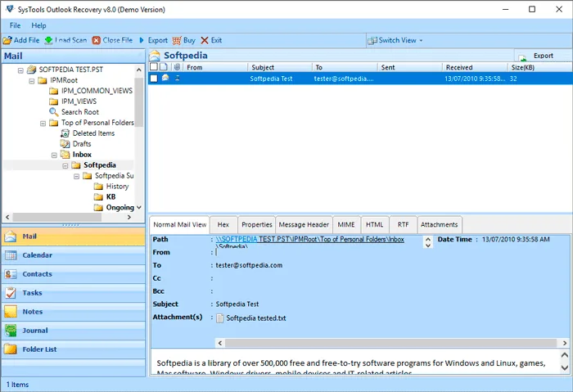Toggle the select-all checkbox in column header

[x=154, y=67]
